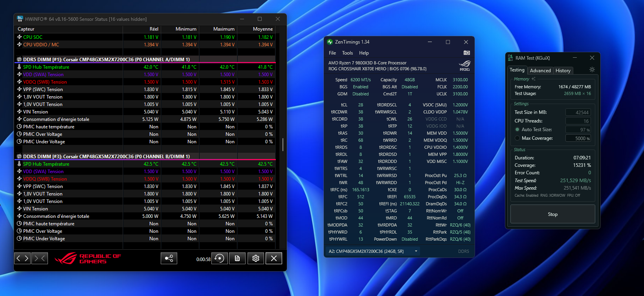Open HWiNFO sensor settings gear
644x296 pixels.
point(256,258)
